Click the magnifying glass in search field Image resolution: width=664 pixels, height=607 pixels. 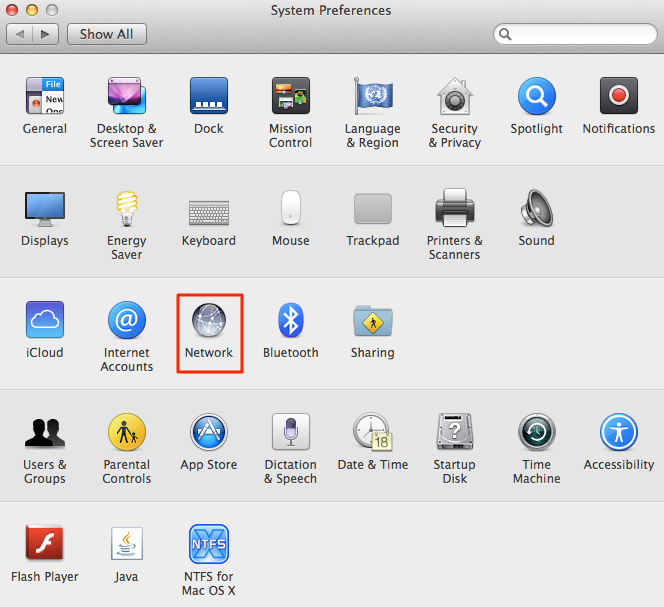505,34
